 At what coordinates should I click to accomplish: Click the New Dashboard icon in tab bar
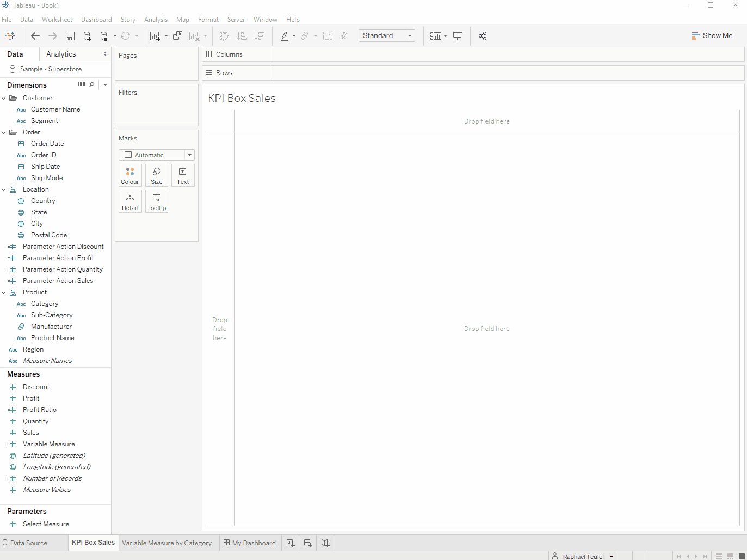point(308,543)
